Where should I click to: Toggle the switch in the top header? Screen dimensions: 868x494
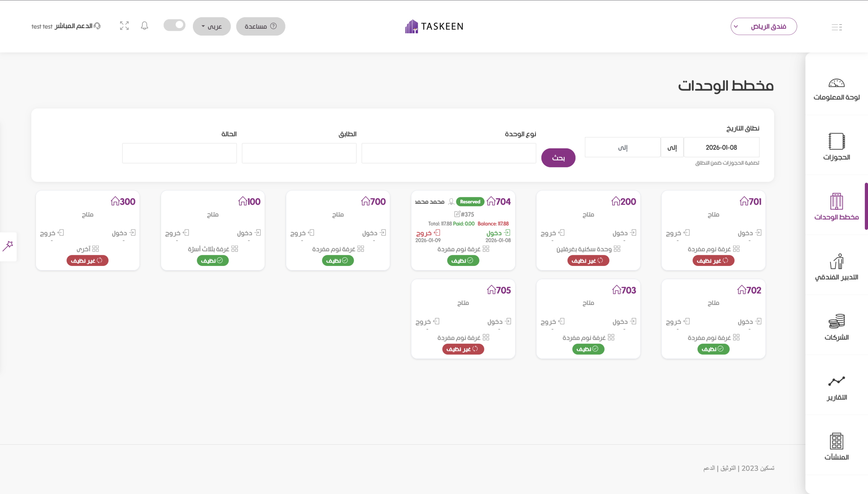pyautogui.click(x=175, y=25)
